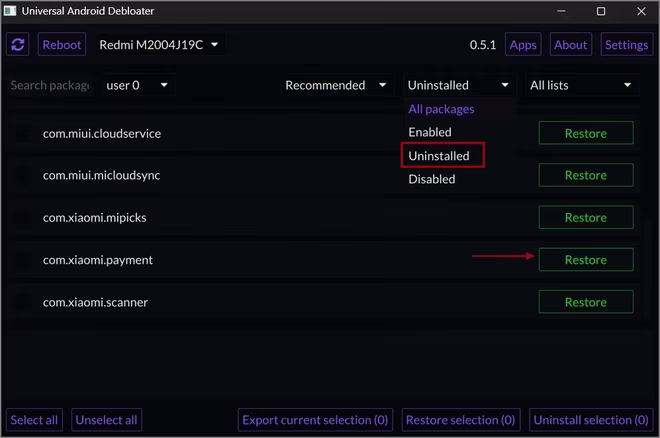Viewport: 660px width, 438px height.
Task: Tick the checkbox for com.xiaomi.payment
Action: [23, 260]
